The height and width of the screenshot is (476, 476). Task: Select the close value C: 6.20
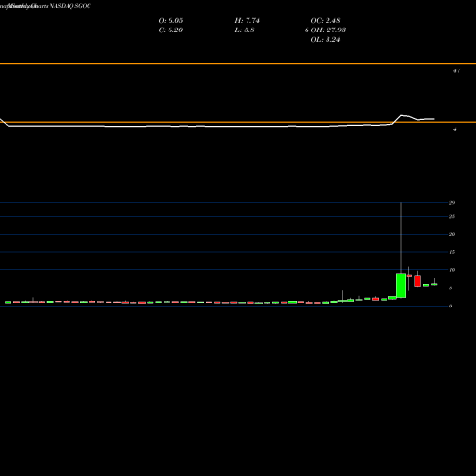(170, 30)
